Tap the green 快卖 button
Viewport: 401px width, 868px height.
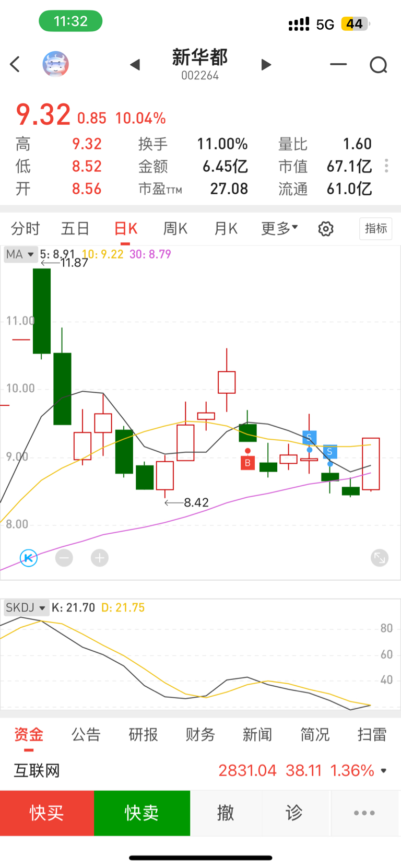pyautogui.click(x=142, y=813)
